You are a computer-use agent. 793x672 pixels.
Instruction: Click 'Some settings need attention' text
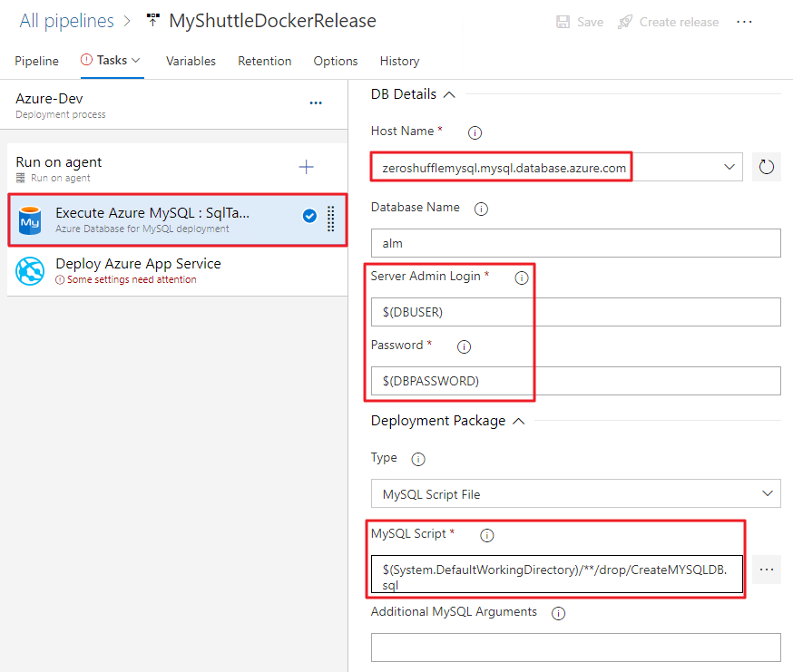coord(132,279)
